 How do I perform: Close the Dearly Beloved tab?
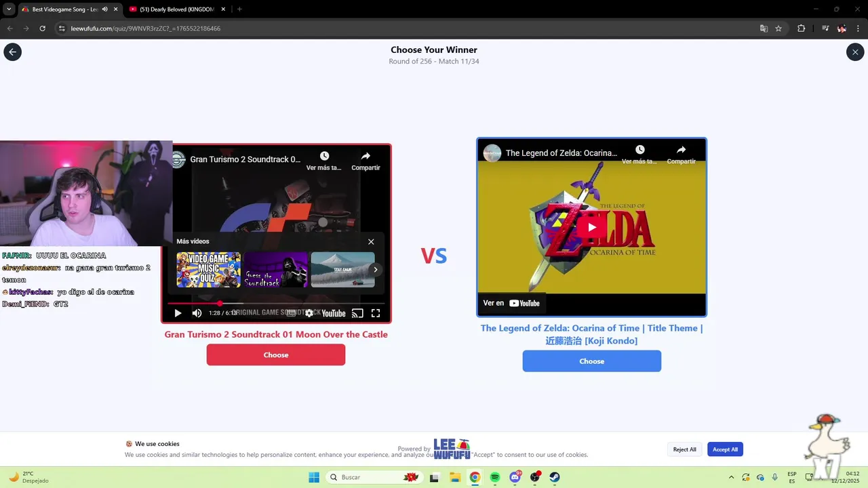pyautogui.click(x=224, y=9)
